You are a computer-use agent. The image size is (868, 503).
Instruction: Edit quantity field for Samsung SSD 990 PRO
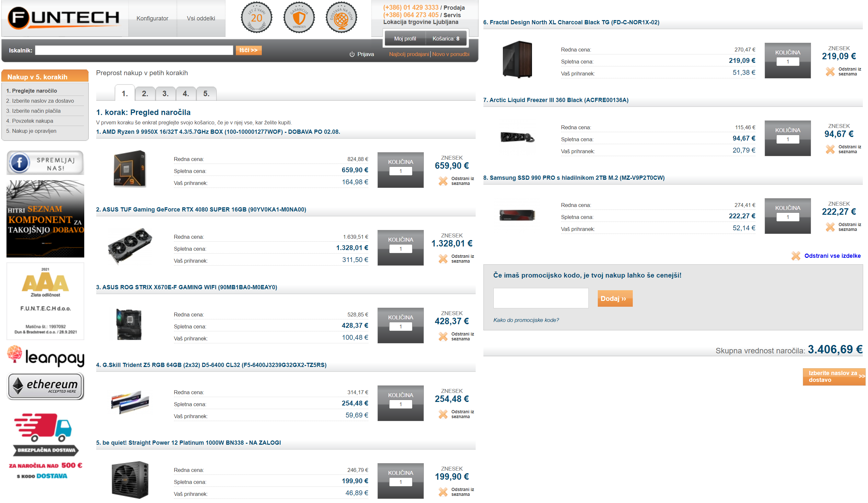(788, 217)
